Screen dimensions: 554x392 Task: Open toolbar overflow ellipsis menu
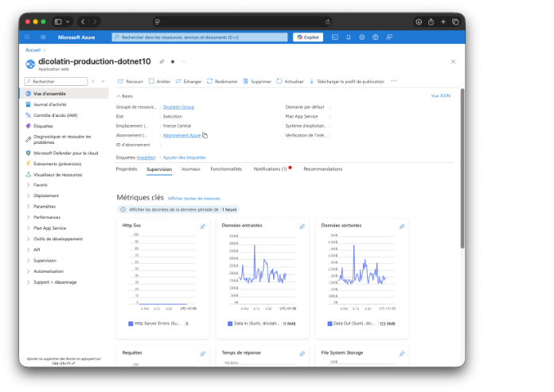point(393,81)
